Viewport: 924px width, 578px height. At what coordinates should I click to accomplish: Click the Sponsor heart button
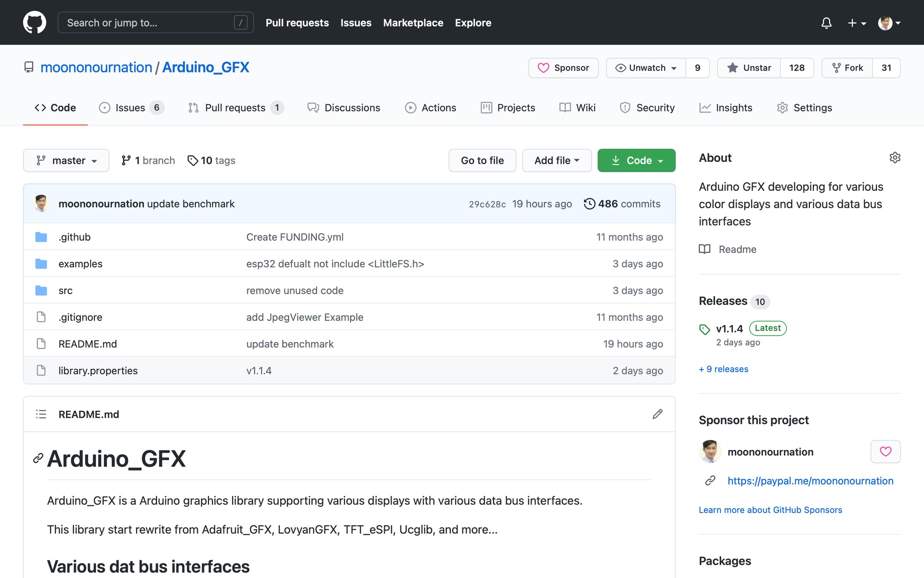(x=563, y=68)
